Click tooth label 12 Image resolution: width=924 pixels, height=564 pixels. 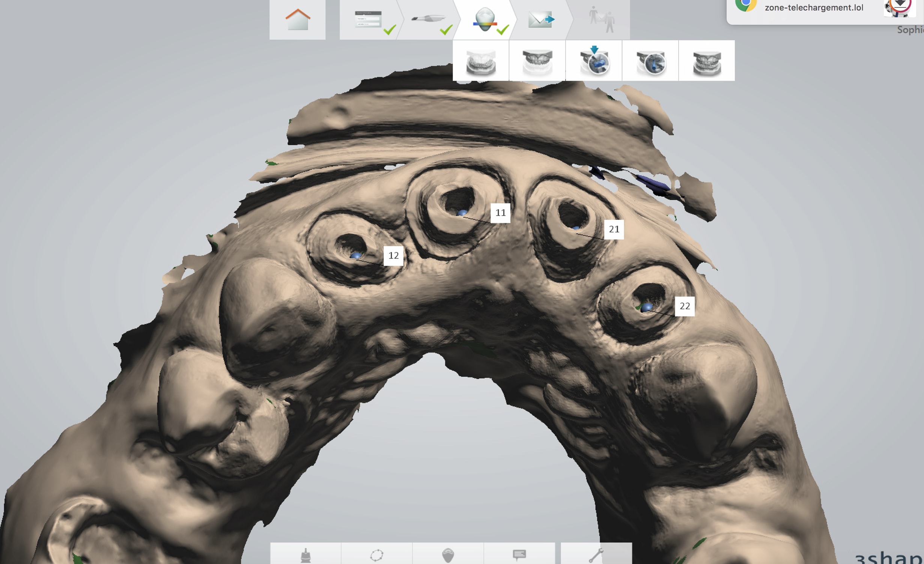point(393,256)
